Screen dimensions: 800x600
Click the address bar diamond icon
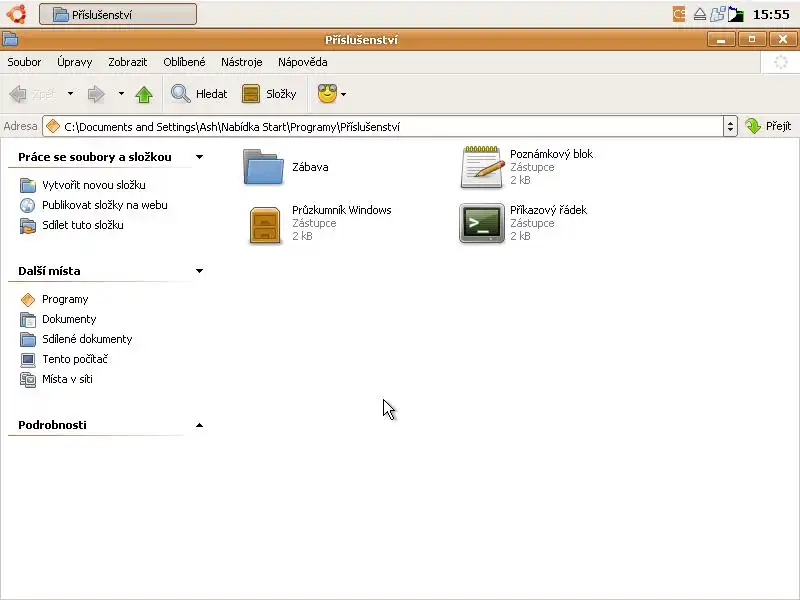53,126
